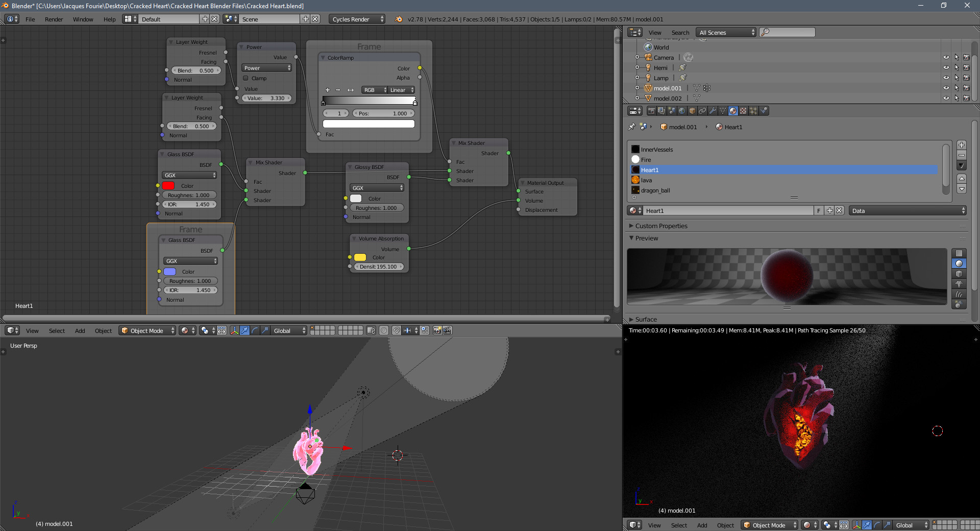Move material slot up with arrow icon
980x531 pixels.
tap(962, 178)
